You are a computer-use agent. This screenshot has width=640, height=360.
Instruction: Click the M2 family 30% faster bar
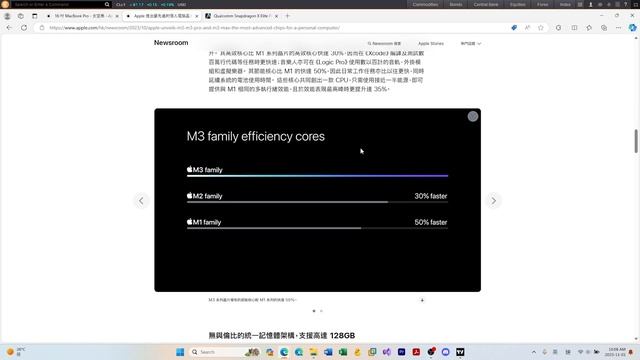coord(317,202)
